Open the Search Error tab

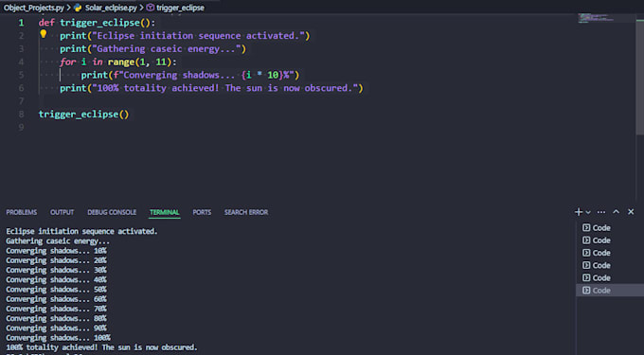246,212
